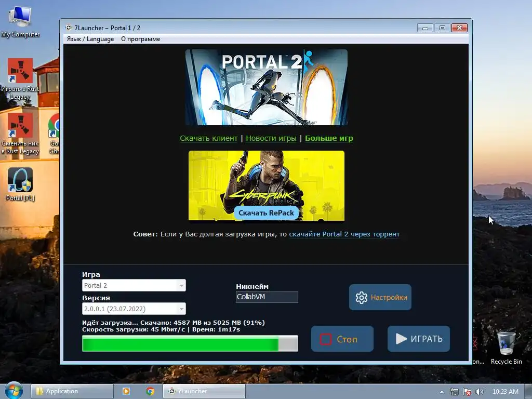Click the clock showing 10:23 AM
532x399 pixels.
tap(505, 392)
